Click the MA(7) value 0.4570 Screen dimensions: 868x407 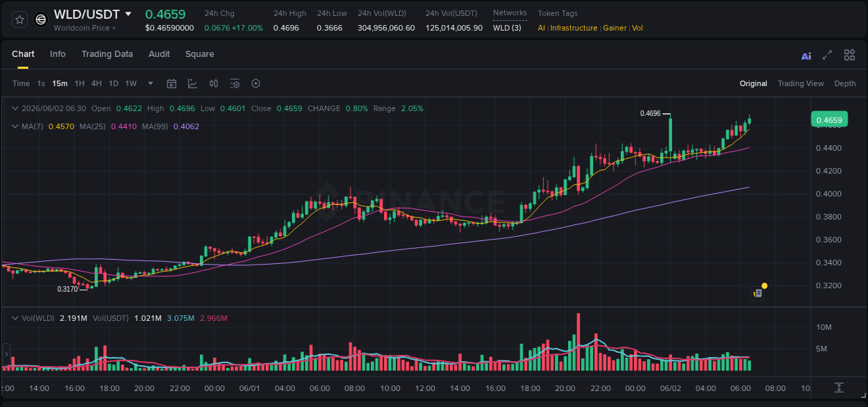click(x=61, y=126)
